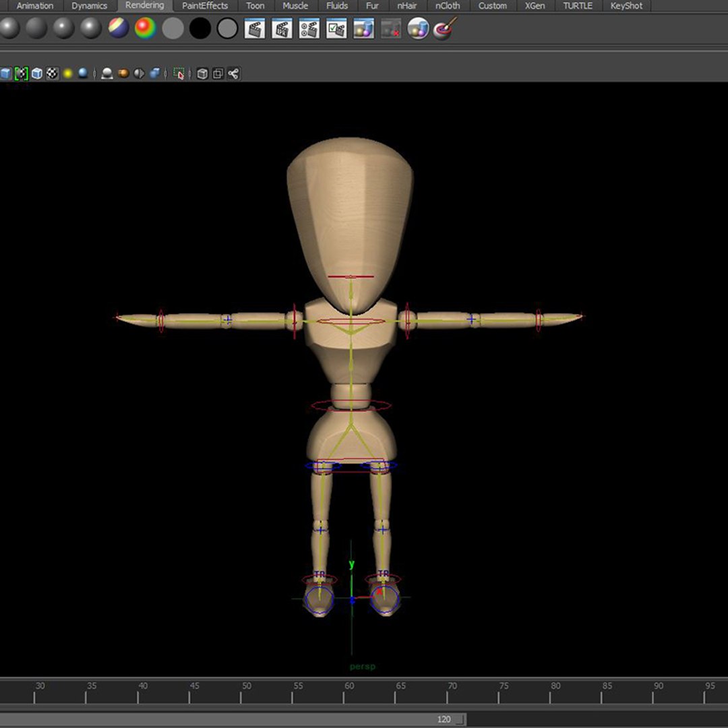Create a rainbow Ramp Shader material
728x728 pixels.
pyautogui.click(x=146, y=28)
